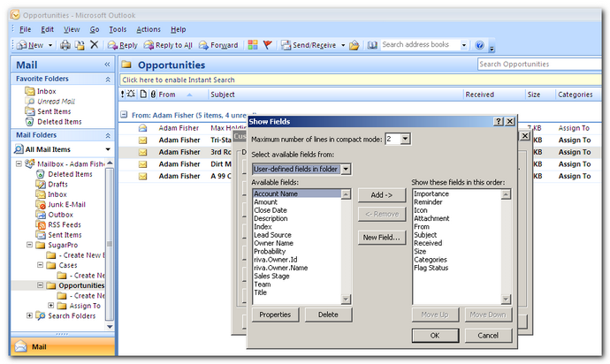Open the All Mail Items dropdown
The image size is (610, 364).
(108, 149)
